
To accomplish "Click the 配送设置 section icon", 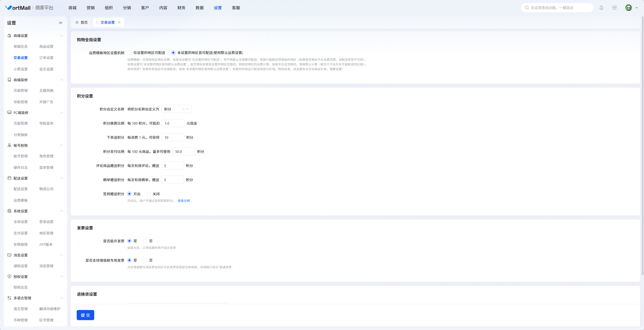I will (9, 178).
